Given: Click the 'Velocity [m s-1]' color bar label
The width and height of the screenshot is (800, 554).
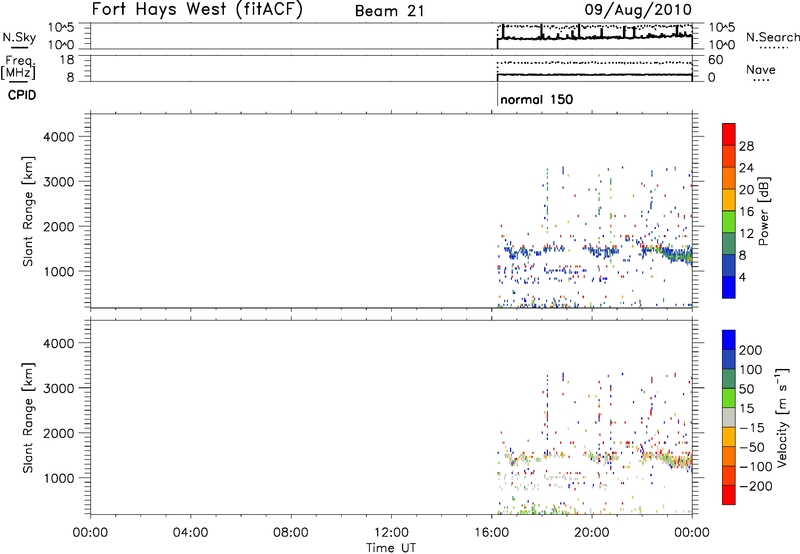Looking at the screenshot, I should click(x=781, y=417).
